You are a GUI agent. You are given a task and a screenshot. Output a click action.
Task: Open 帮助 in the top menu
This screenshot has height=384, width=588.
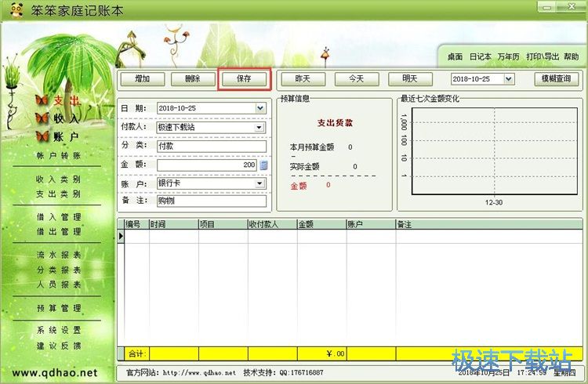point(571,56)
